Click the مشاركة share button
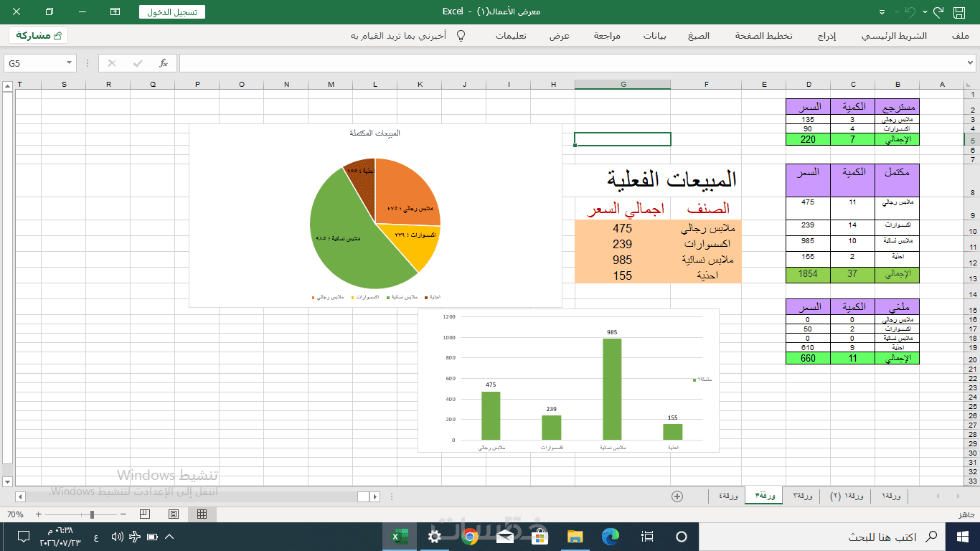 pyautogui.click(x=39, y=35)
